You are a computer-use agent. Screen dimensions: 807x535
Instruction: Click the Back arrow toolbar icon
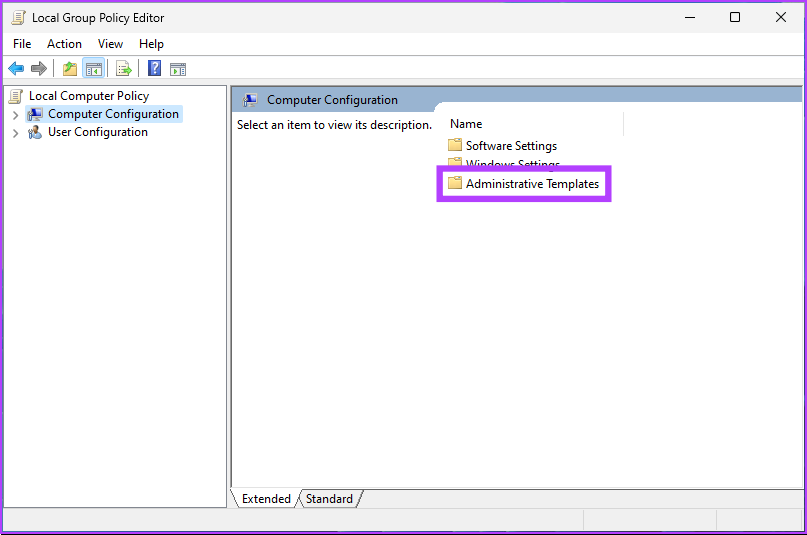click(16, 69)
